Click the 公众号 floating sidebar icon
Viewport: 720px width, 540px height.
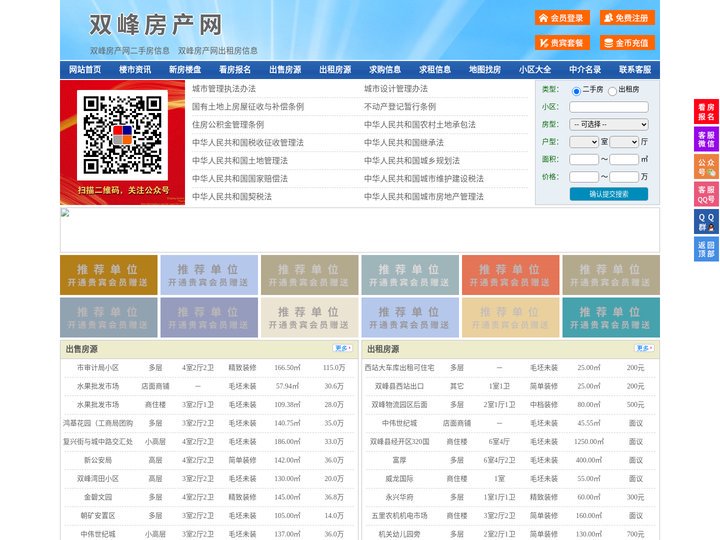coord(706,167)
